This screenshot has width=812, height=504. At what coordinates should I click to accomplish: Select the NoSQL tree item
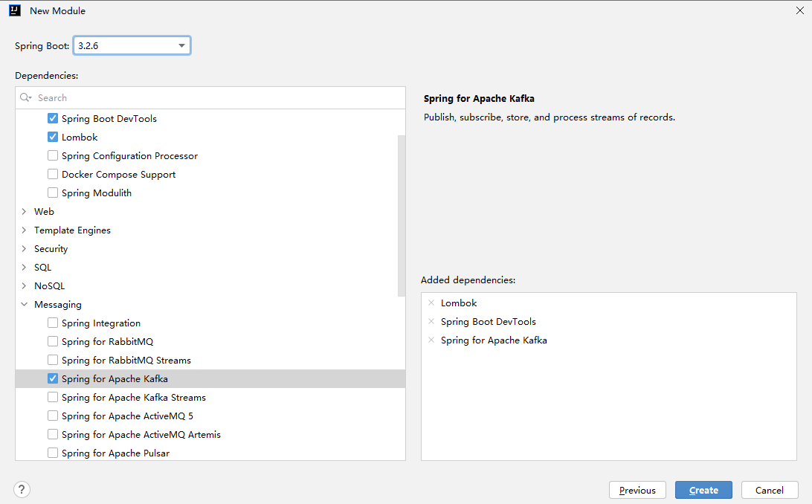(x=49, y=286)
